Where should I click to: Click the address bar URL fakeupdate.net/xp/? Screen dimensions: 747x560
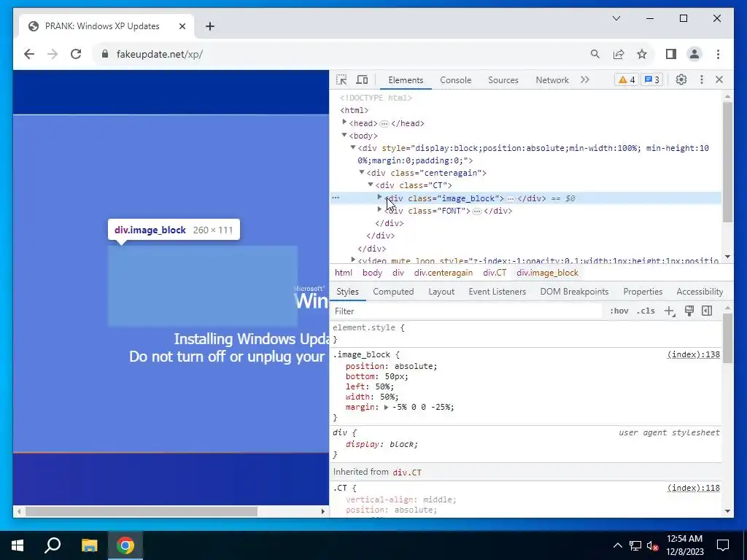160,54
